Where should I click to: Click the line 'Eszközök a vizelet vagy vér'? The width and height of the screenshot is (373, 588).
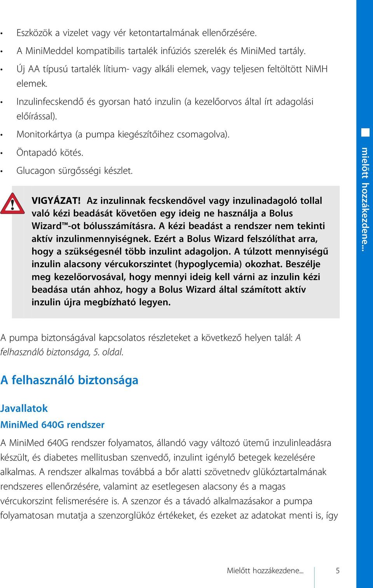[136, 33]
